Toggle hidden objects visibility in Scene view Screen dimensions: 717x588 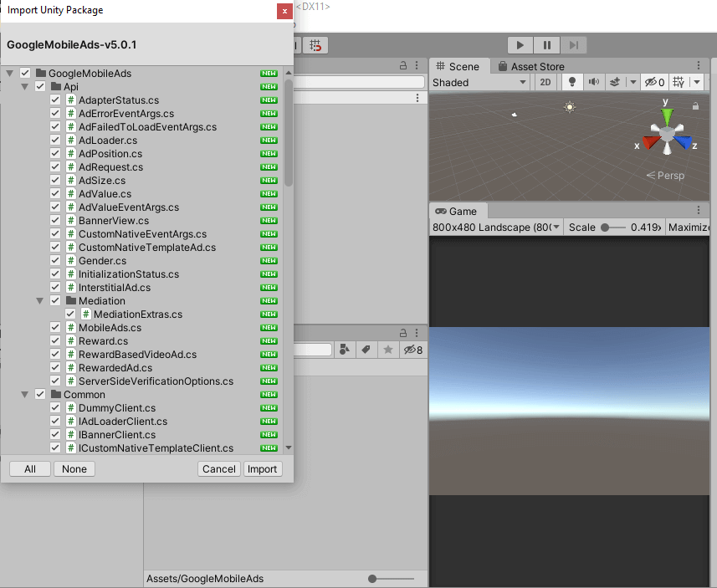point(654,82)
